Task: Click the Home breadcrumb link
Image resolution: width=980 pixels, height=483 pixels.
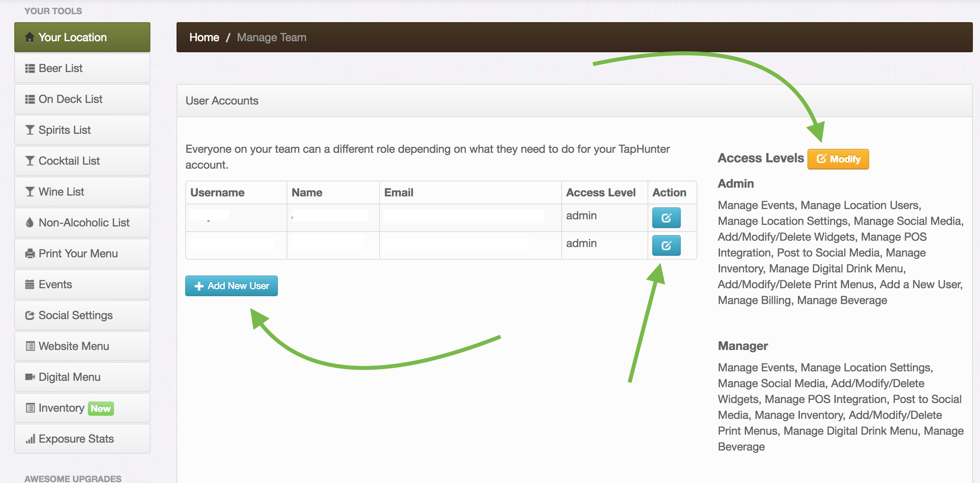Action: click(204, 37)
